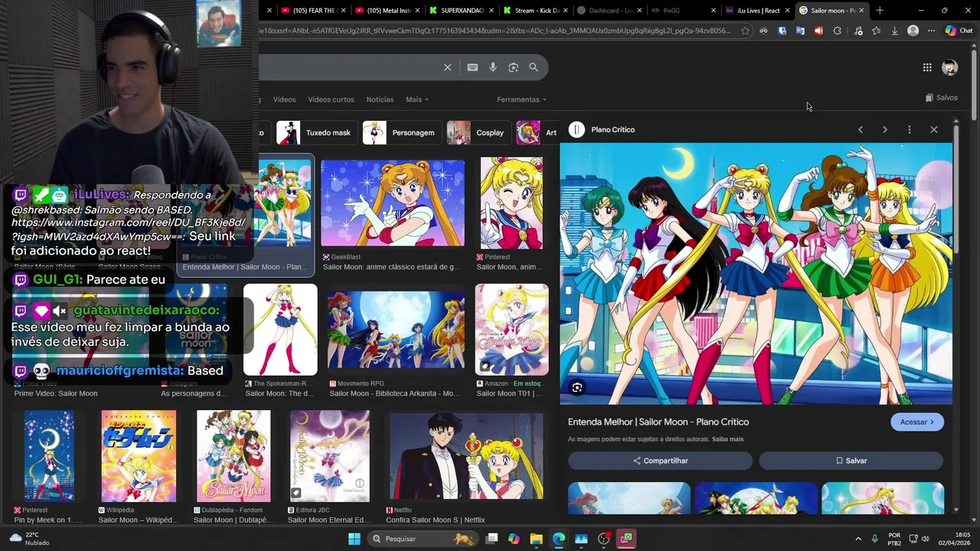
Task: Open GeekBlast Sailor Moon thumbnail
Action: [x=393, y=203]
